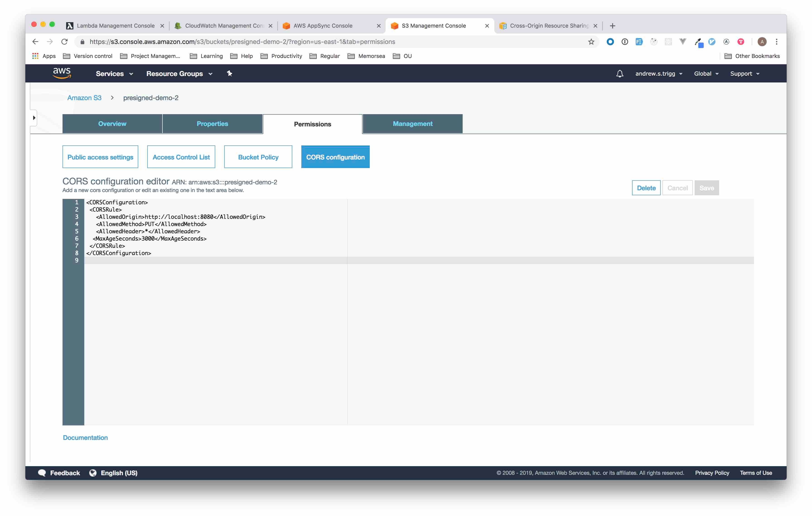812x516 pixels.
Task: Open a new browser tab with plus icon
Action: coord(613,26)
